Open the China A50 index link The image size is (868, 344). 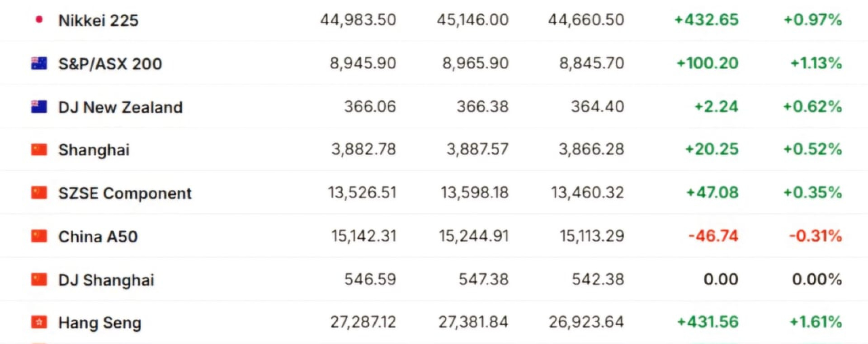[98, 237]
